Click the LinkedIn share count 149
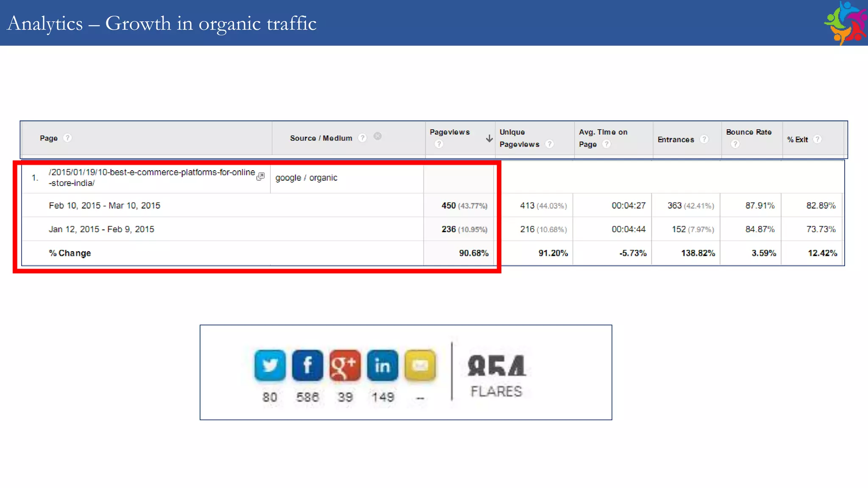 coord(383,397)
